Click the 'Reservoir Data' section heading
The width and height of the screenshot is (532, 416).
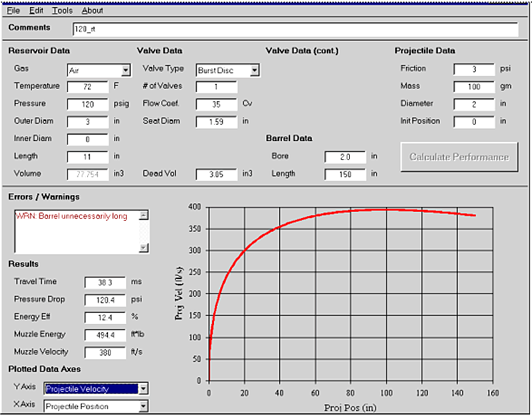pyautogui.click(x=39, y=51)
